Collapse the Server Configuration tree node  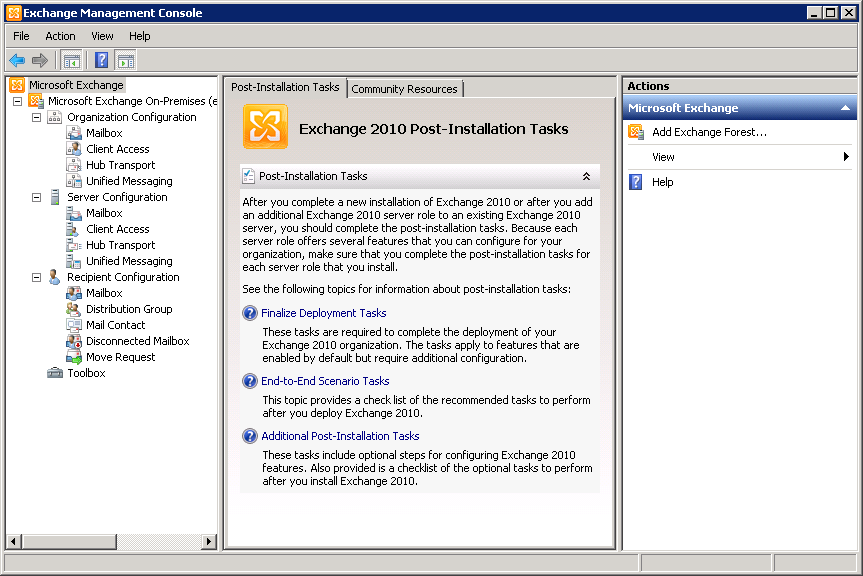[36, 197]
